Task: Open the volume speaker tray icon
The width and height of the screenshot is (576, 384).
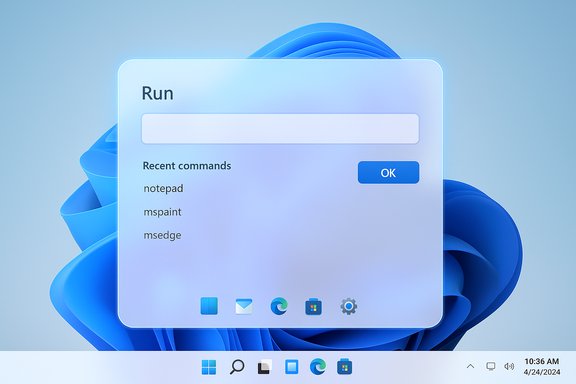Action: 509,366
